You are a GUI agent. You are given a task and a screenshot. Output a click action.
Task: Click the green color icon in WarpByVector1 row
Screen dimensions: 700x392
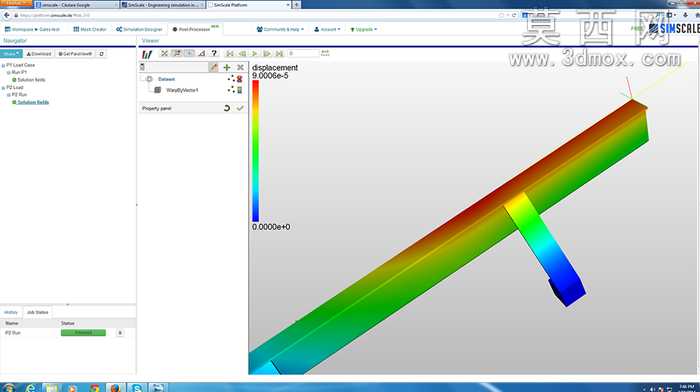click(x=240, y=90)
